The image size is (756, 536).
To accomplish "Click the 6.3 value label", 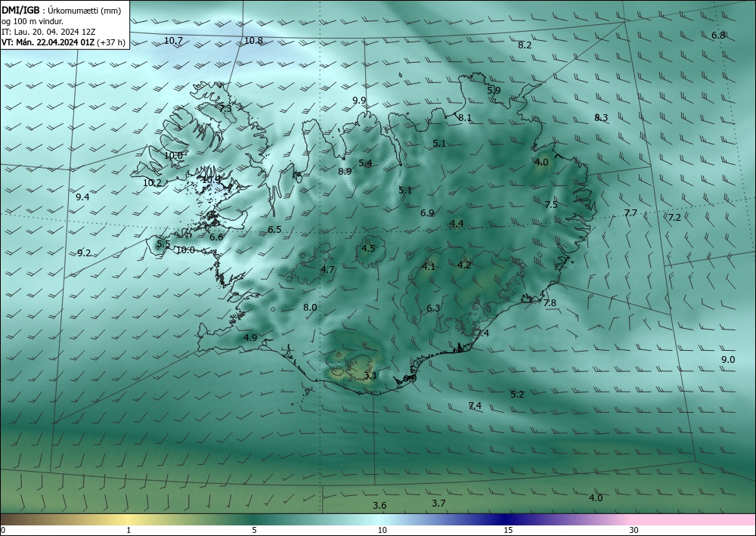I will [433, 308].
